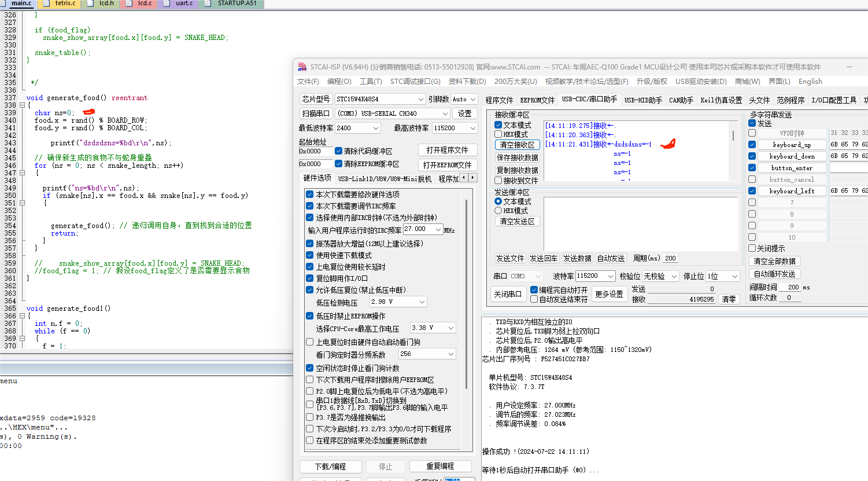
Task: Select send buffer 文本模式 radio button
Action: (x=498, y=201)
